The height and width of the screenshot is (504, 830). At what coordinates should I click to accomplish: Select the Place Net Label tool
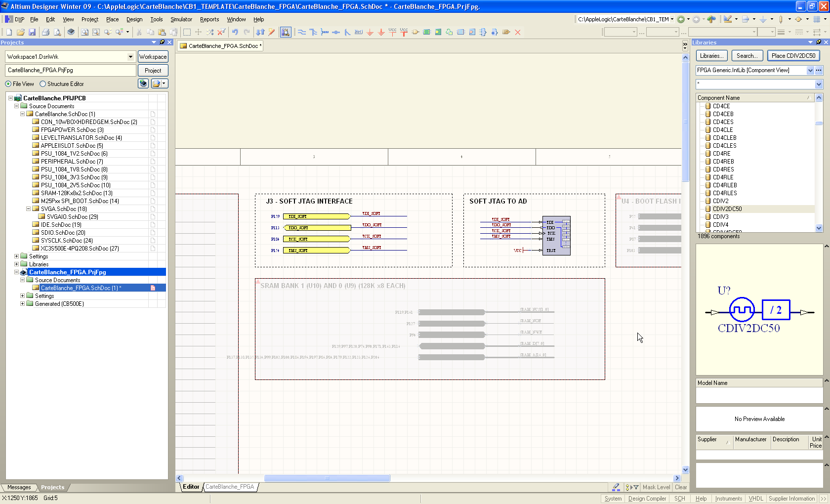[359, 32]
